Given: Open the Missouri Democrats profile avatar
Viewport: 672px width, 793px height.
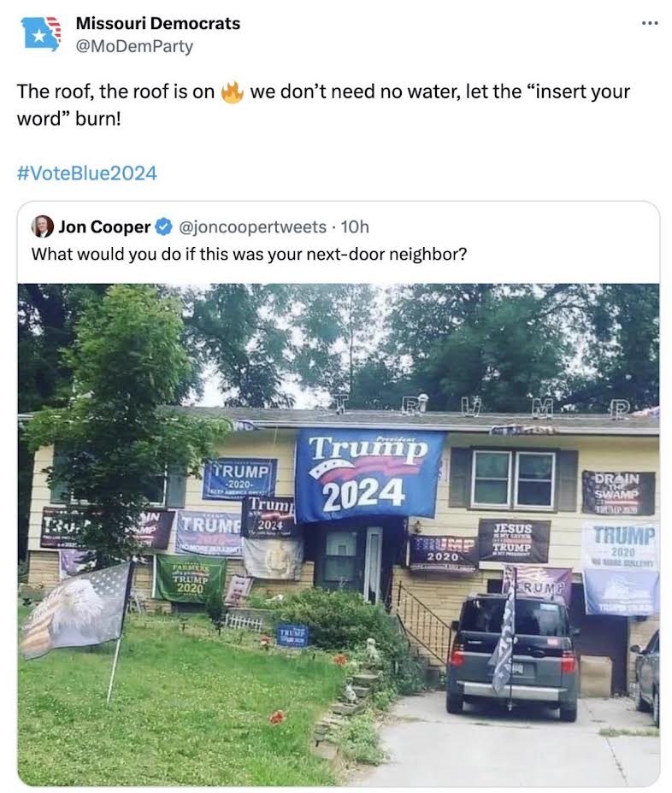Looking at the screenshot, I should pyautogui.click(x=41, y=33).
